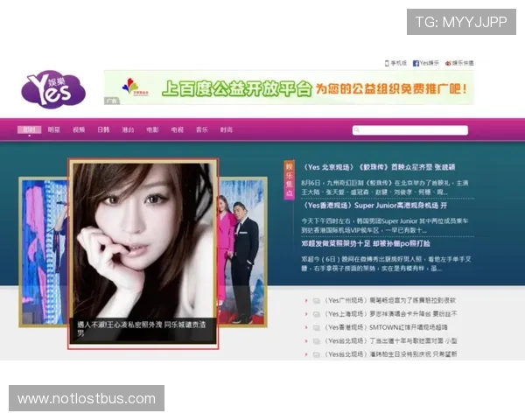Open the 音乐 menu item
Screen dimensions: 525x420
(201, 129)
